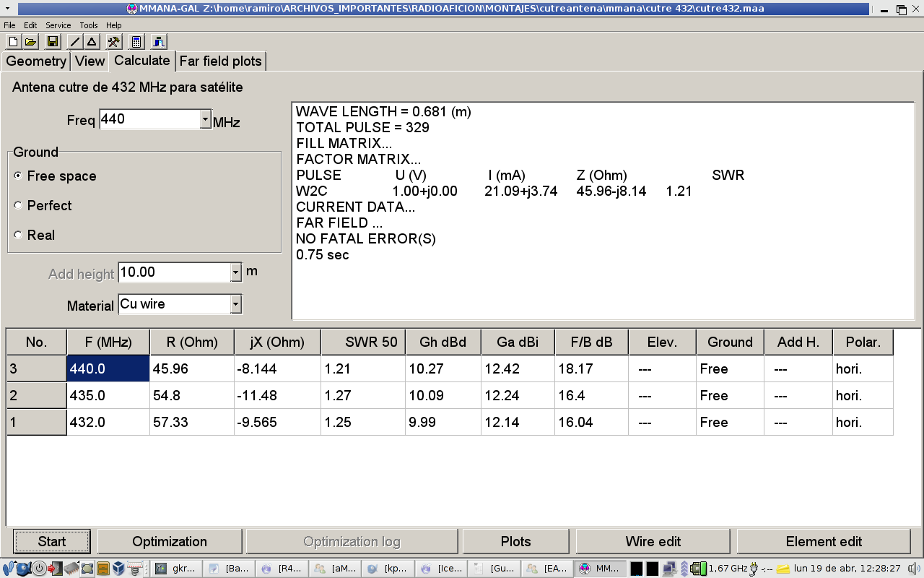Select the Real ground radio button
Image resolution: width=924 pixels, height=578 pixels.
[18, 236]
